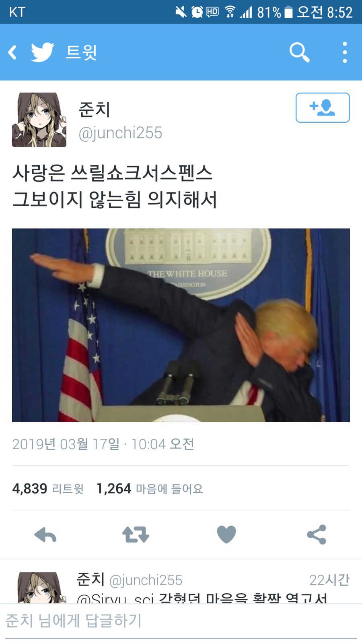
Task: Follow @junchi255 with the add-user button
Action: pos(323,107)
